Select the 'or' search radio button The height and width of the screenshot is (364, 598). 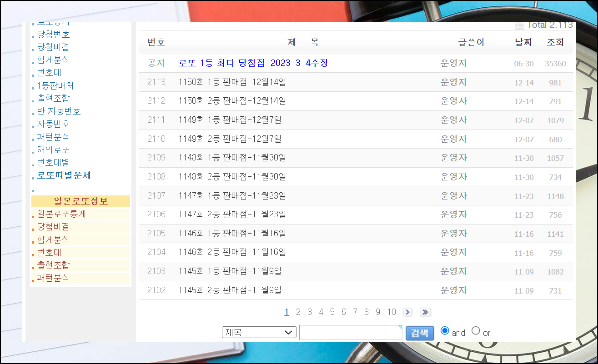point(476,330)
